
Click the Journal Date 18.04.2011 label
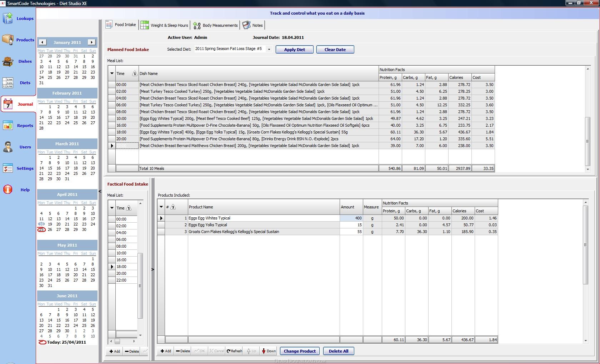click(x=278, y=37)
